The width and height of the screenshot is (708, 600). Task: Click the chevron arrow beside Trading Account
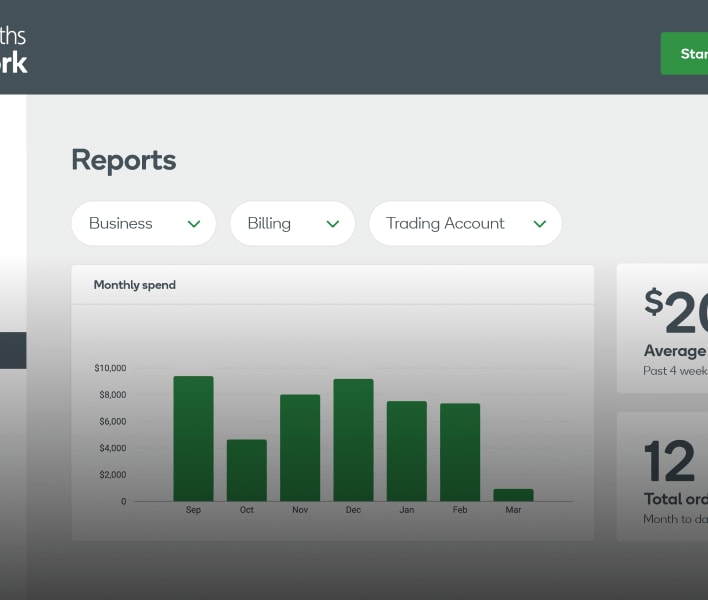point(540,224)
